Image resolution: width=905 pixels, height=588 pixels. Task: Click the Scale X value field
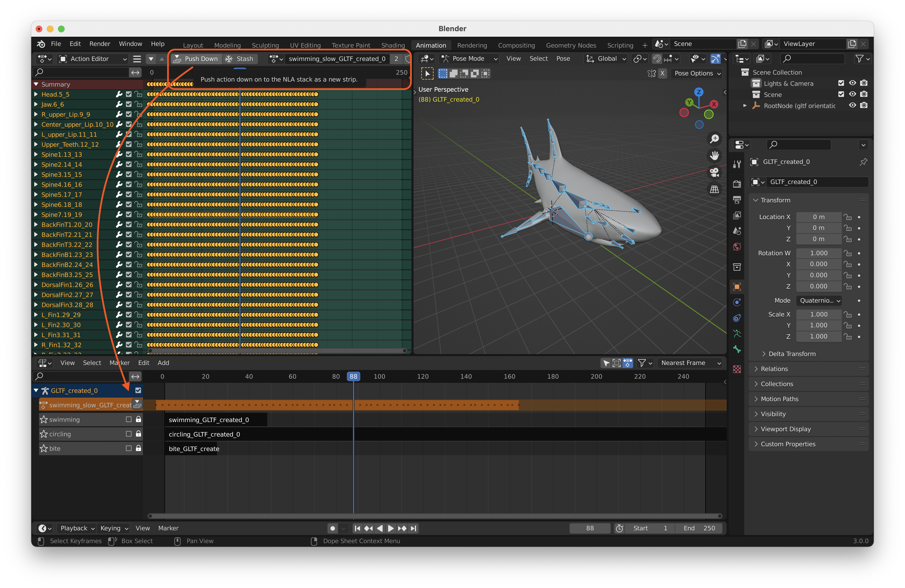click(819, 314)
